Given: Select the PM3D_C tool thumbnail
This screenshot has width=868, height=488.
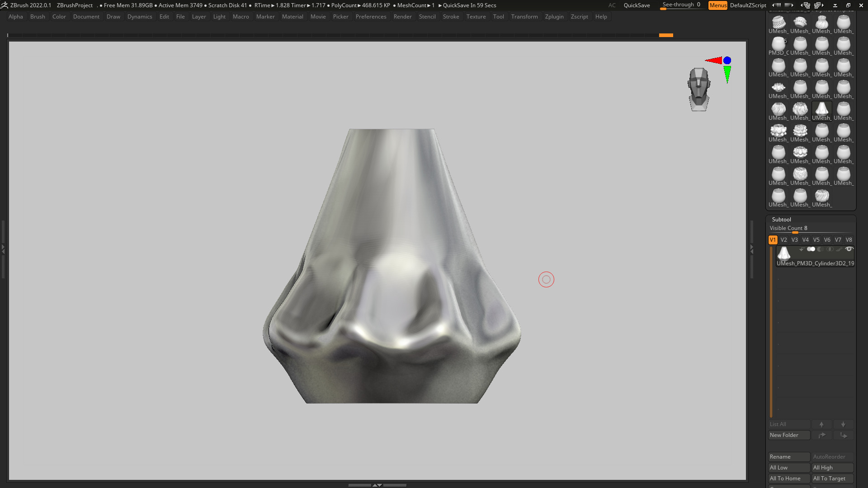Looking at the screenshot, I should (778, 46).
